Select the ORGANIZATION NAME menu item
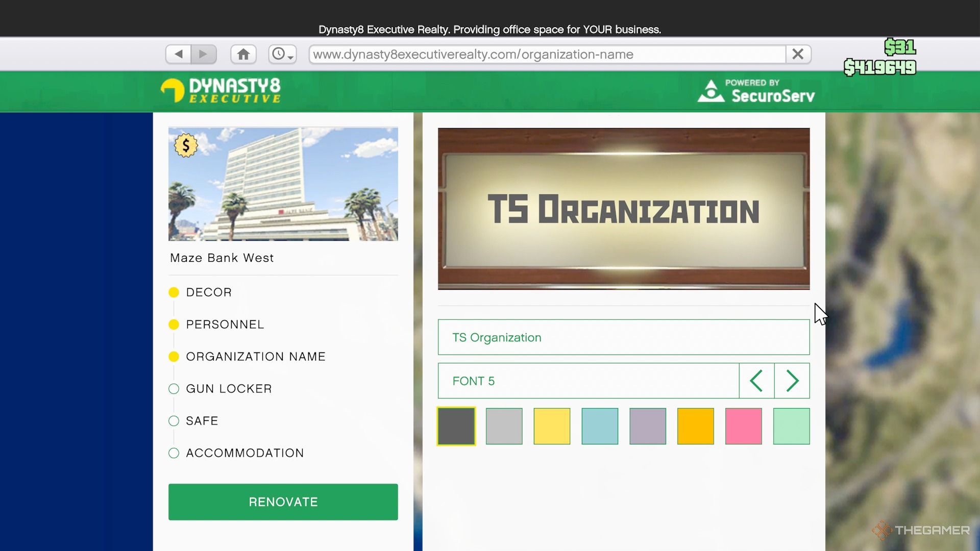980x551 pixels. tap(256, 356)
